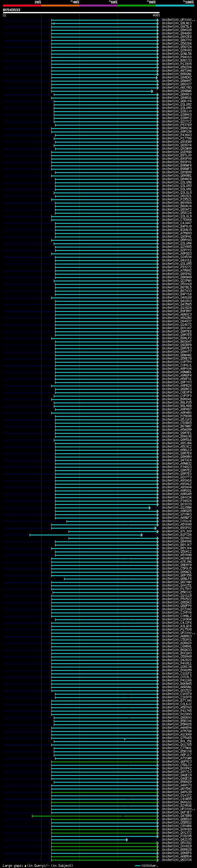The width and height of the screenshot is (197, 868).
Task: Select the UniRef100_Q09069 hit label
Action: point(177,829)
